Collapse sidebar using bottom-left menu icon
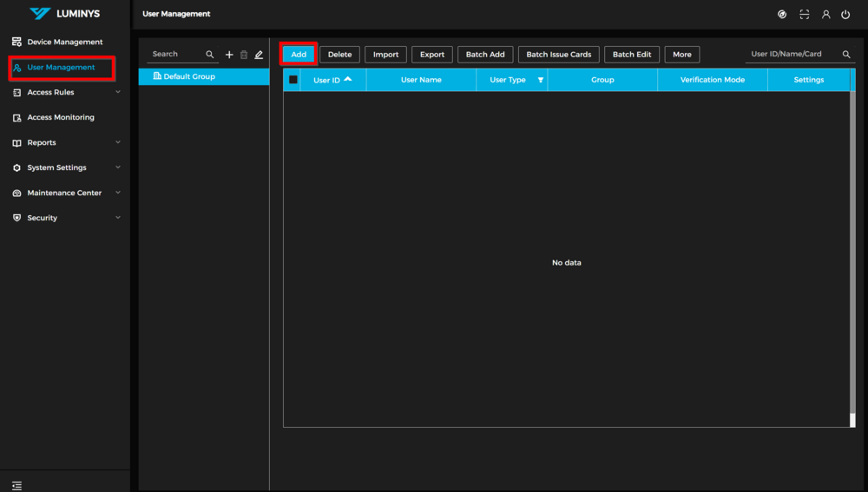This screenshot has height=492, width=868. click(x=17, y=485)
